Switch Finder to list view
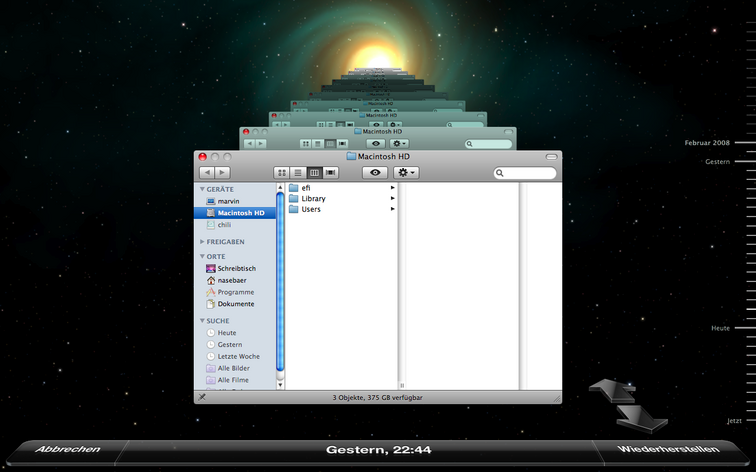This screenshot has width=756, height=472. [298, 173]
